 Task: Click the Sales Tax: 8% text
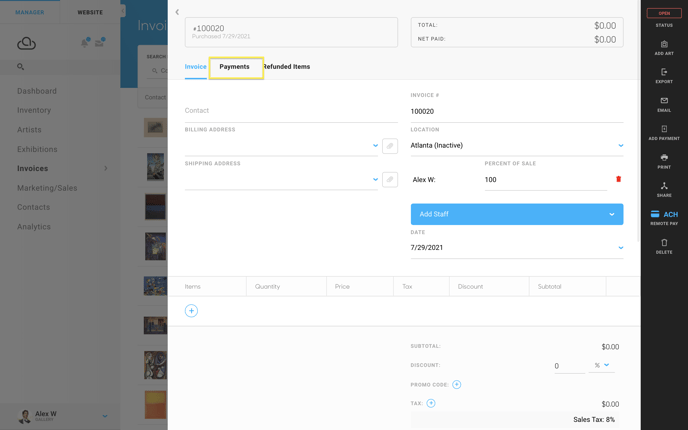click(594, 419)
